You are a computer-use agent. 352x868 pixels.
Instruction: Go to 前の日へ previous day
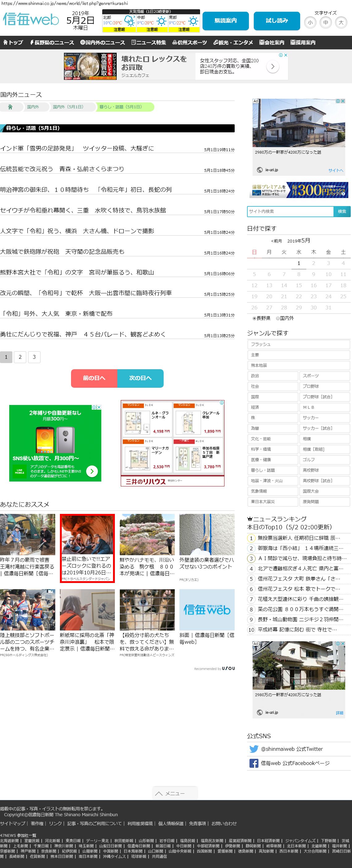(94, 378)
